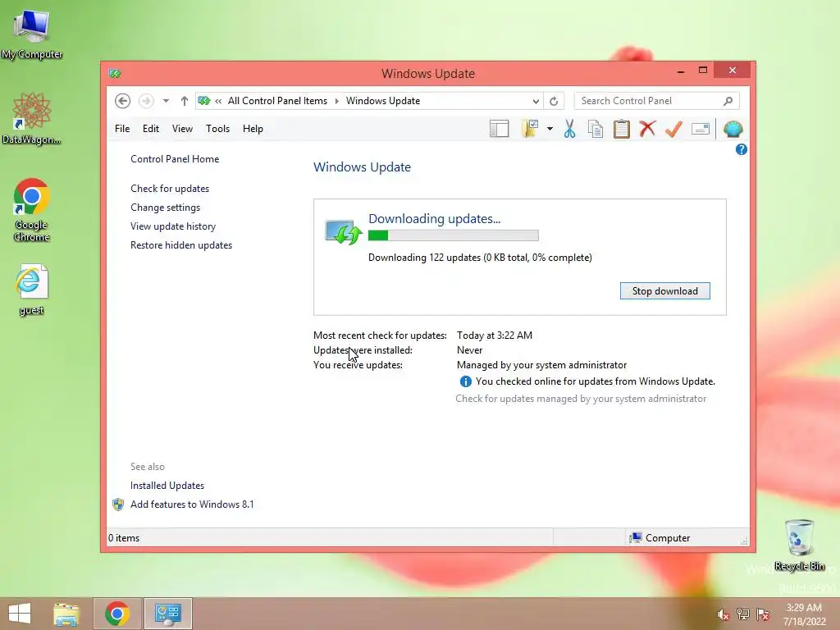Open the File menu
The height and width of the screenshot is (630, 840).
tap(122, 129)
